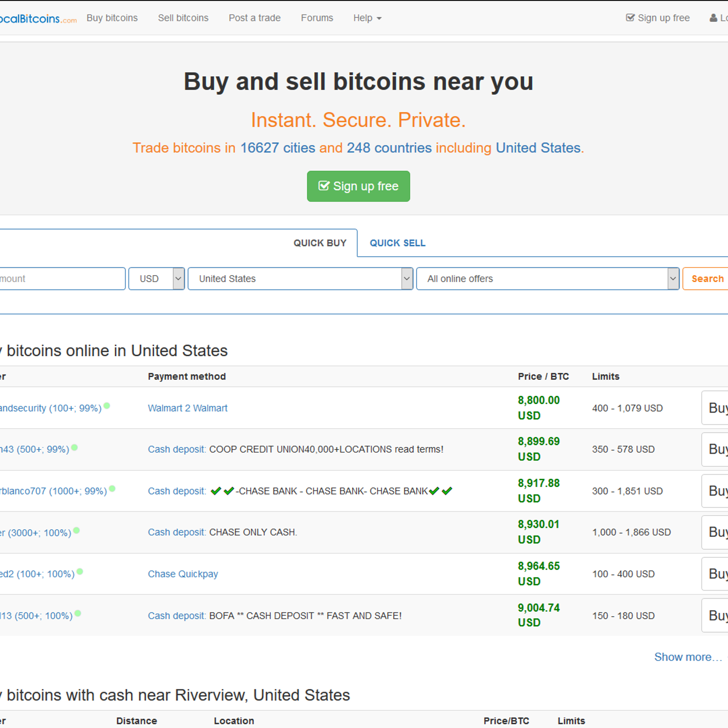Open the Cash deposit link for CHASE ONLY CASH
This screenshot has height=728, width=728.
point(177,532)
